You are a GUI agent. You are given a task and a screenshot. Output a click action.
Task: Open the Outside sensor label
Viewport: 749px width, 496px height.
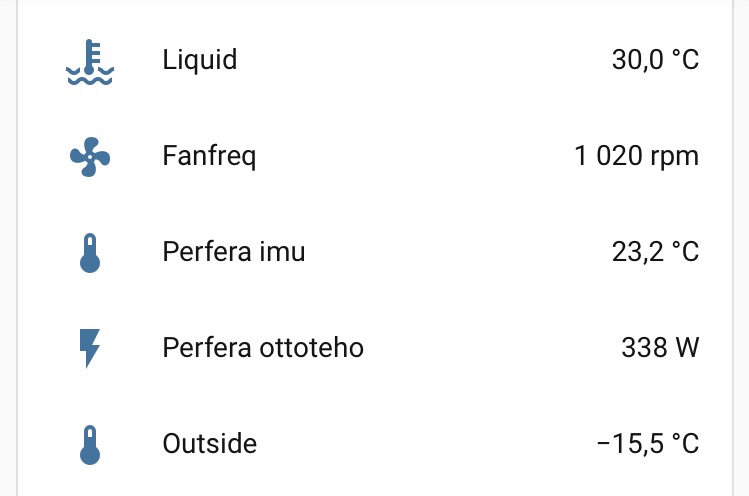pyautogui.click(x=209, y=444)
